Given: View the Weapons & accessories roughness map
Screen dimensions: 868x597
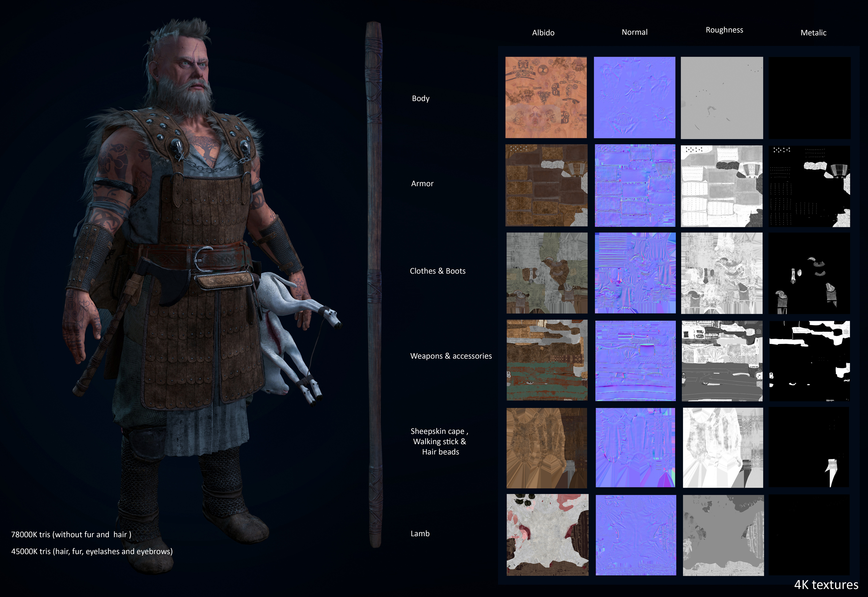Looking at the screenshot, I should pos(722,361).
